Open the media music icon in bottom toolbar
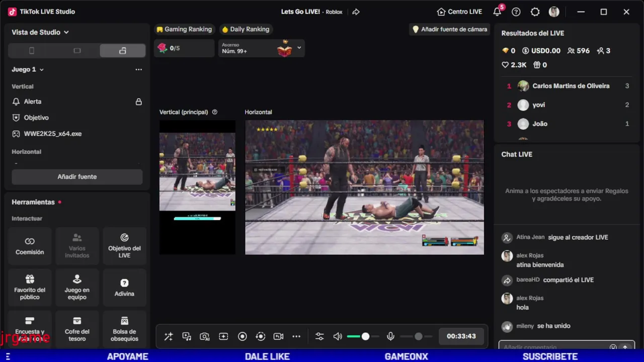The height and width of the screenshot is (362, 644). coord(187,336)
